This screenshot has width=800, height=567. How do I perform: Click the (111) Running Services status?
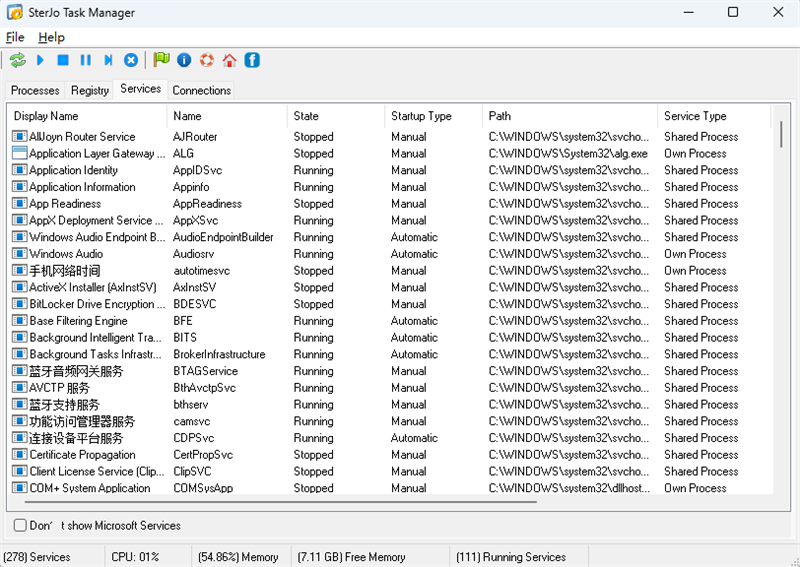(x=511, y=557)
